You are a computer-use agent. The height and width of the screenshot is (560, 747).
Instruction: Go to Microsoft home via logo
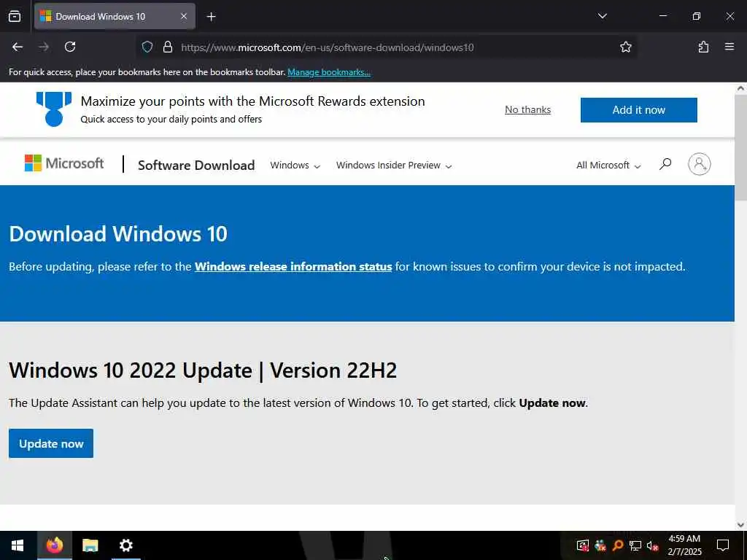pos(64,163)
